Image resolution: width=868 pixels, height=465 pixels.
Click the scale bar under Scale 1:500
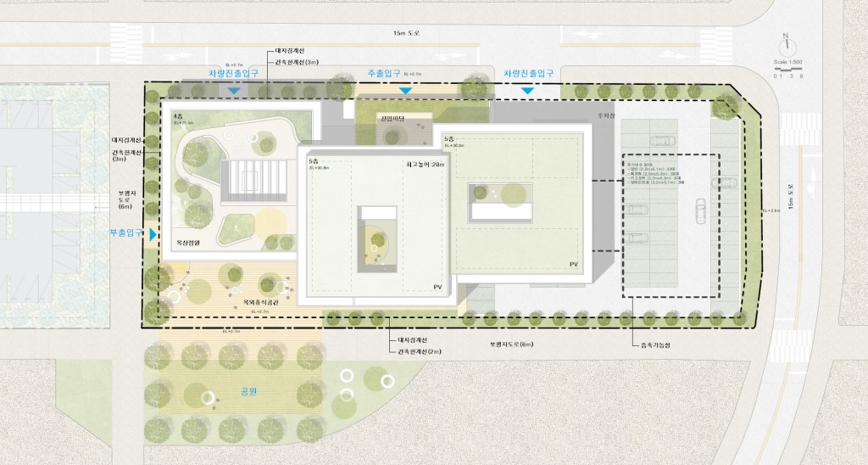point(787,70)
